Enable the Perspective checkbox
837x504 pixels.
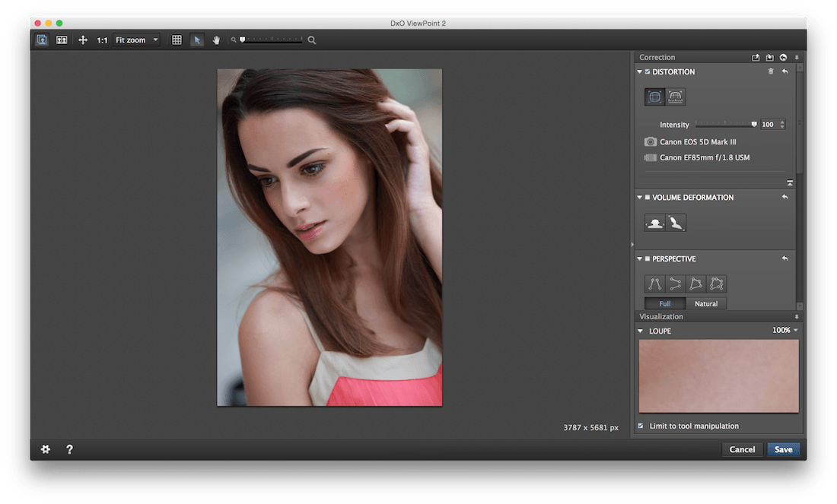648,258
